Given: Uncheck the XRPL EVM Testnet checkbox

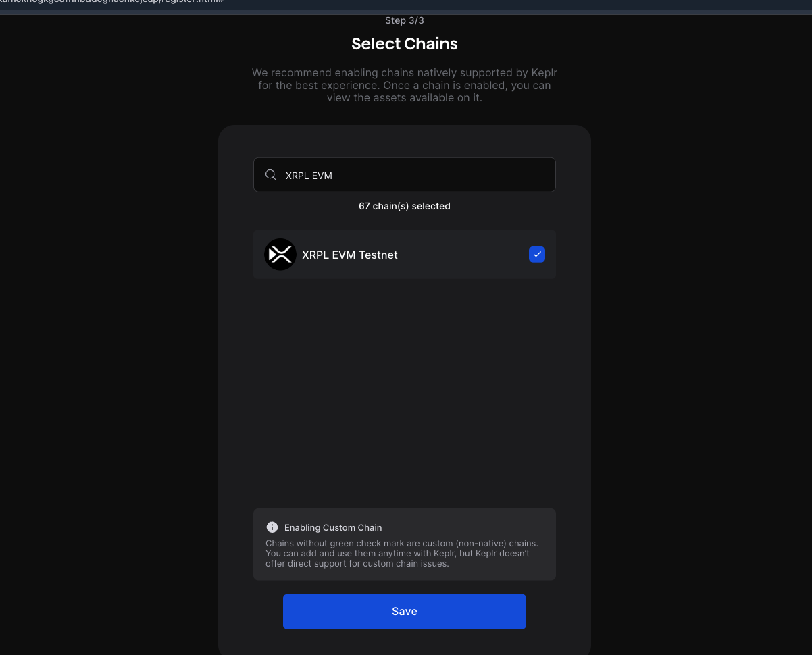Looking at the screenshot, I should pyautogui.click(x=537, y=255).
